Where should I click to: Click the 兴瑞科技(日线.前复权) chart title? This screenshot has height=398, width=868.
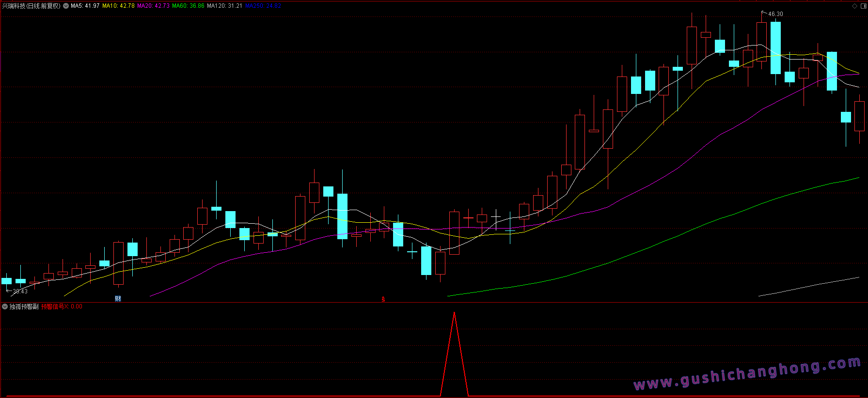click(x=32, y=6)
